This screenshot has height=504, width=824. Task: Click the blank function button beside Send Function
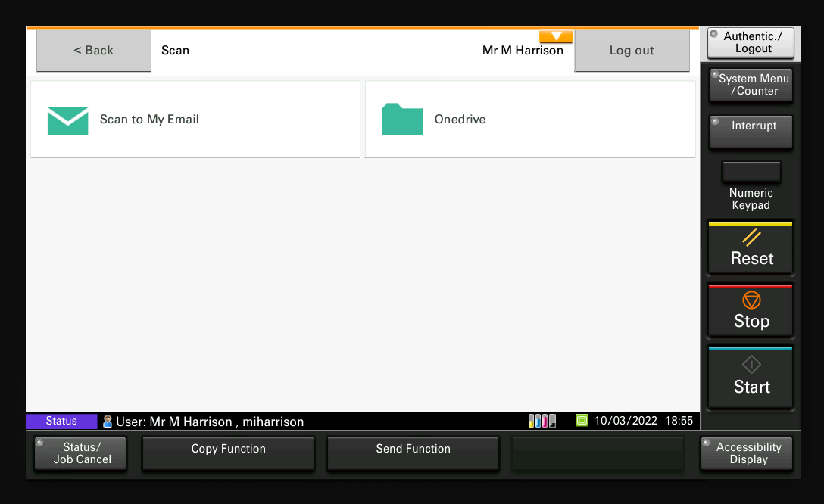click(598, 453)
